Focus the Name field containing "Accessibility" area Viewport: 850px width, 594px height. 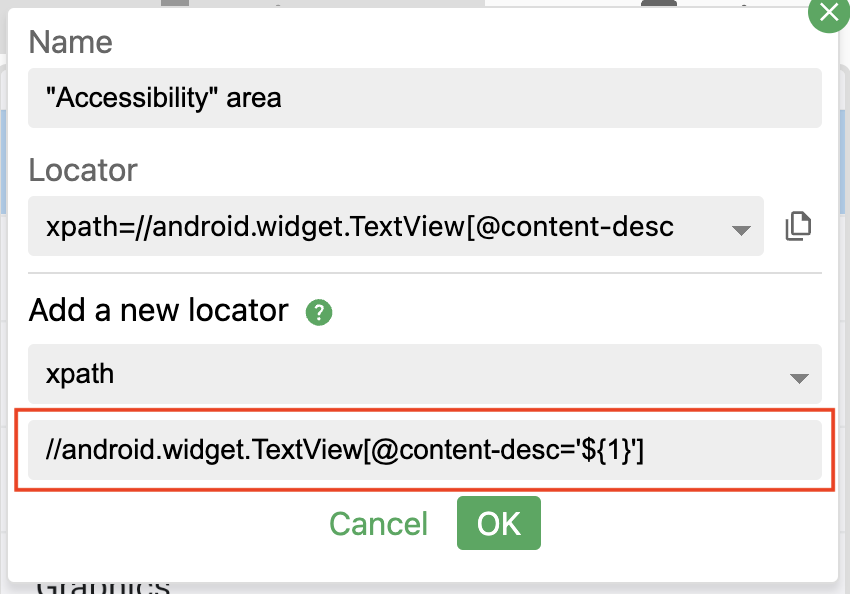coord(425,98)
